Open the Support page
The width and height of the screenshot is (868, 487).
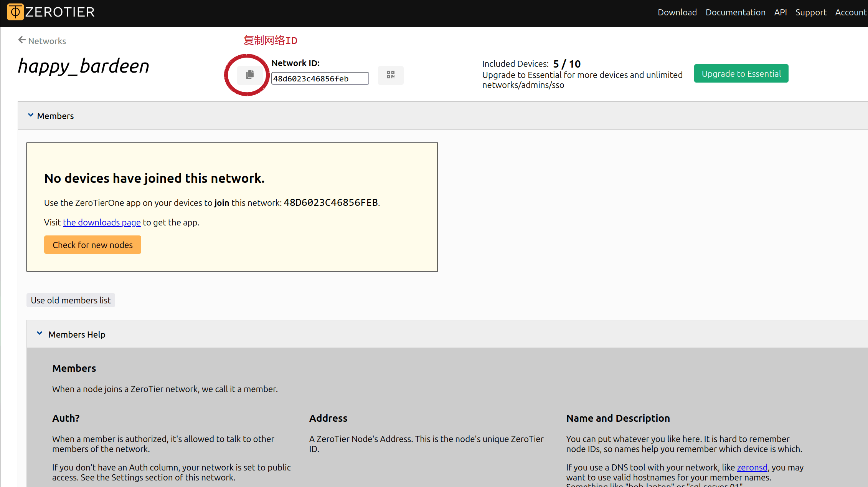tap(811, 12)
